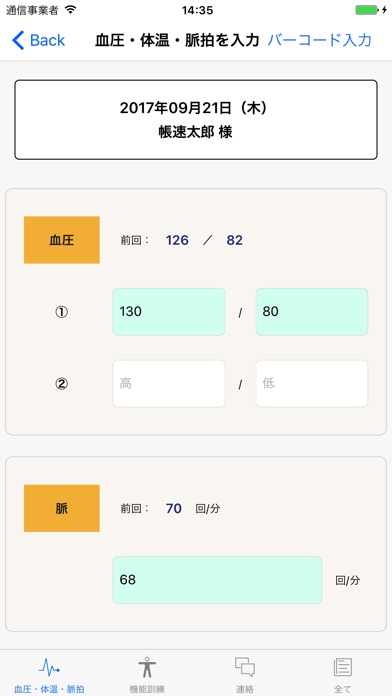Tap the Back chevron arrow icon
The width and height of the screenshot is (392, 696).
tap(18, 40)
